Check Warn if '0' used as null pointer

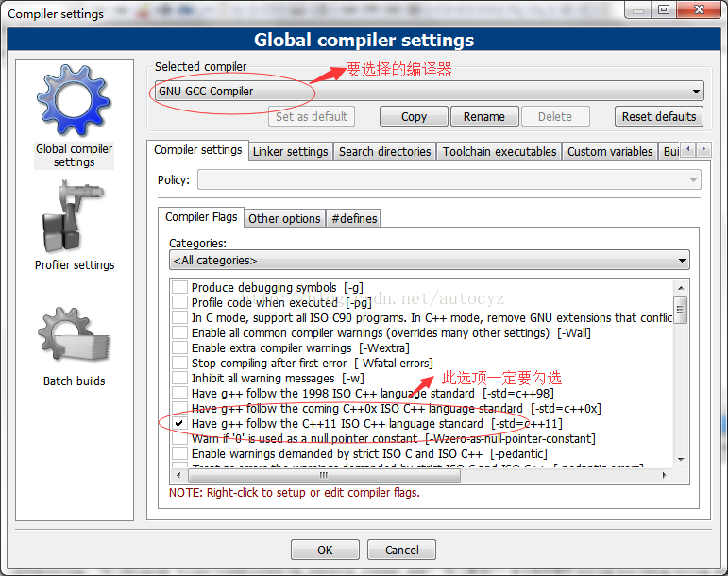(x=179, y=438)
